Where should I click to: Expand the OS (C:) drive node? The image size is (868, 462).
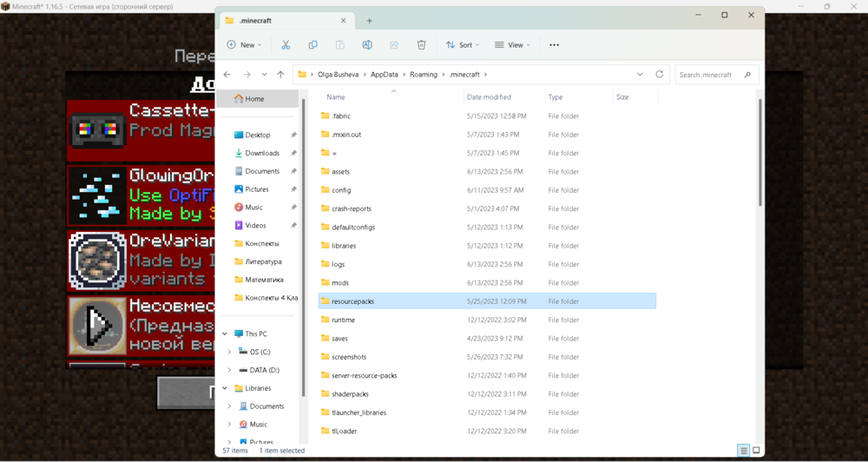click(x=229, y=352)
